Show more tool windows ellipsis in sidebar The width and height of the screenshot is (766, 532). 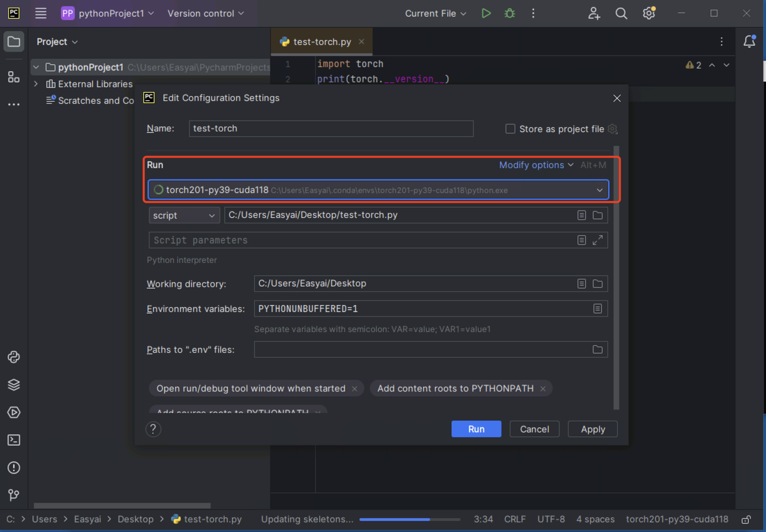tap(14, 104)
